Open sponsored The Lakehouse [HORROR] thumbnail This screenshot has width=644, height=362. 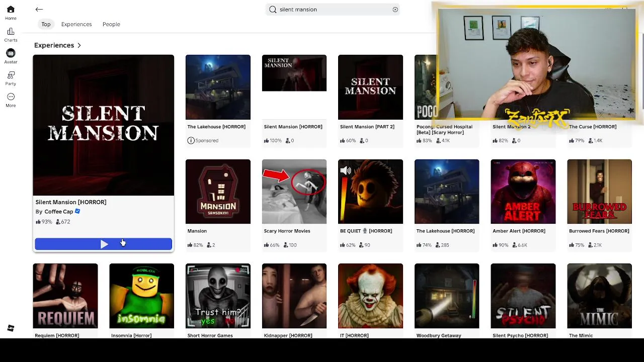click(218, 87)
